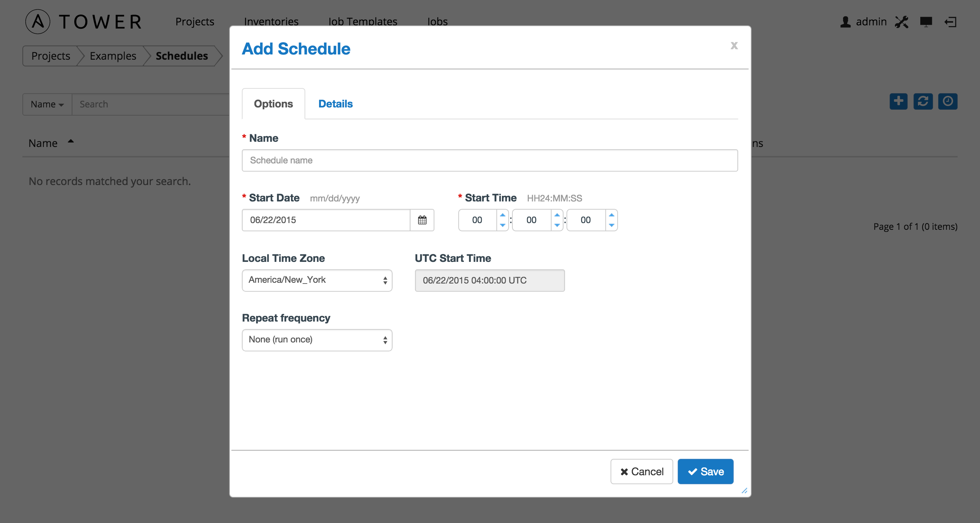The image size is (980, 523).
Task: Switch to the Options tab
Action: coord(273,104)
